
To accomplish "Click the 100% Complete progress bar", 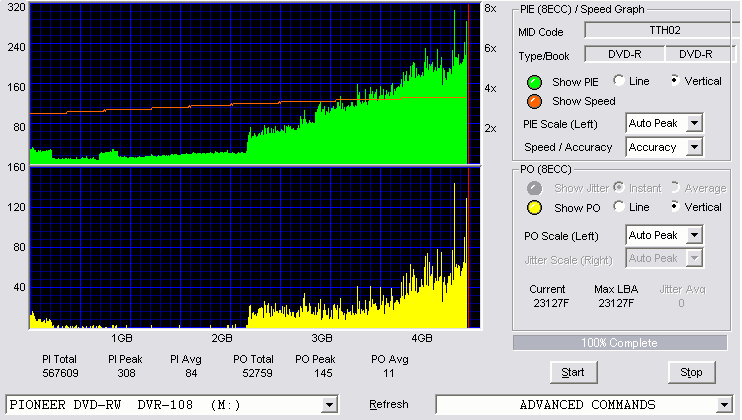I will pos(619,343).
